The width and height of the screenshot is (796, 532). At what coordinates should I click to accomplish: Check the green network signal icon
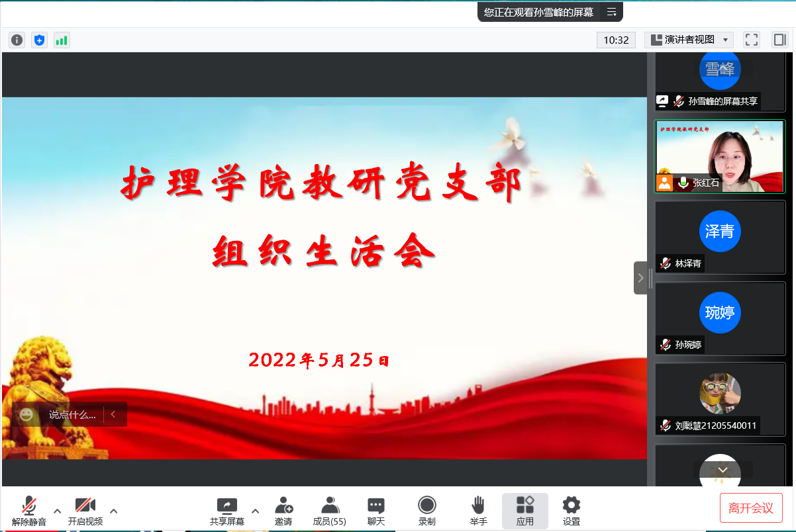62,40
